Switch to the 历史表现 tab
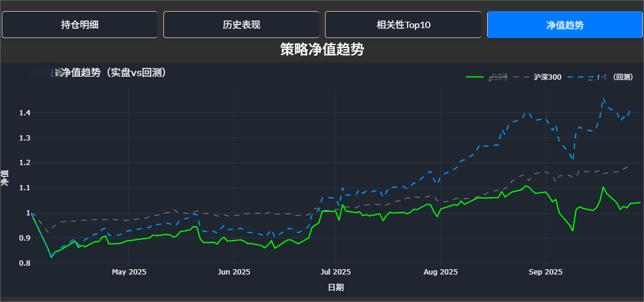644x302 pixels. tap(241, 25)
